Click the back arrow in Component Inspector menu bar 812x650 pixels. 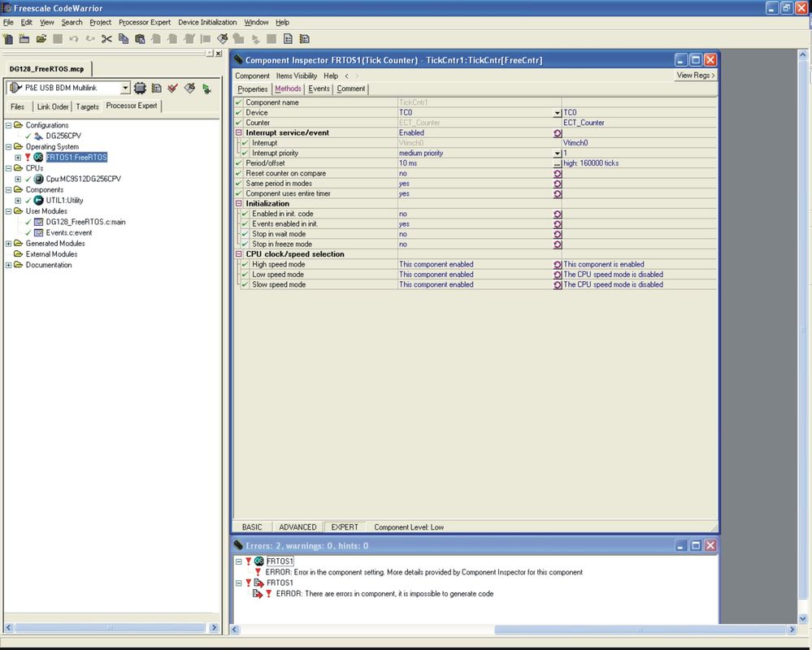(x=346, y=76)
